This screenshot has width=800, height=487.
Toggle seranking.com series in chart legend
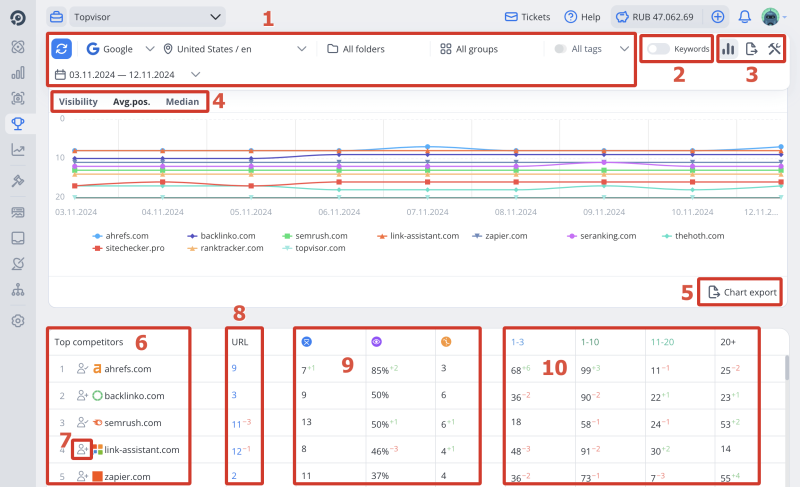[602, 236]
